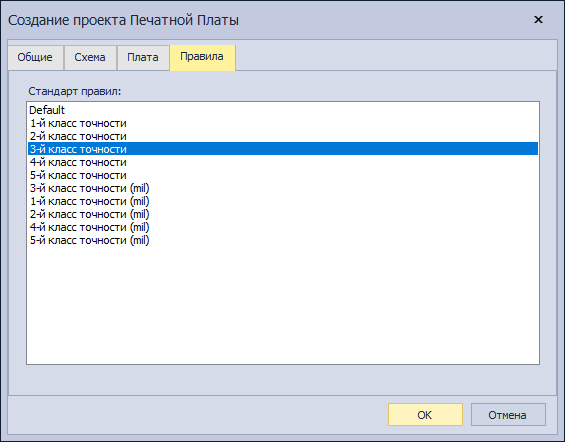
Task: Click the Стандарт правил label
Action: (75, 91)
